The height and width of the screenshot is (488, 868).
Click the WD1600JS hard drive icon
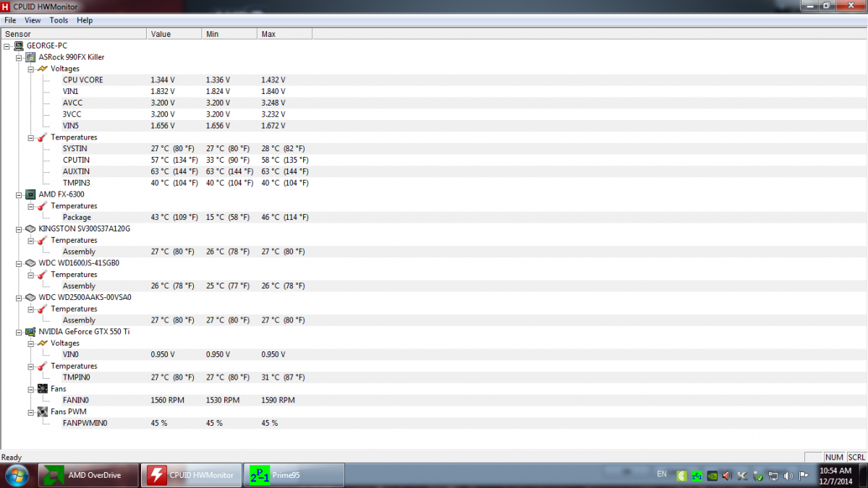[30, 263]
